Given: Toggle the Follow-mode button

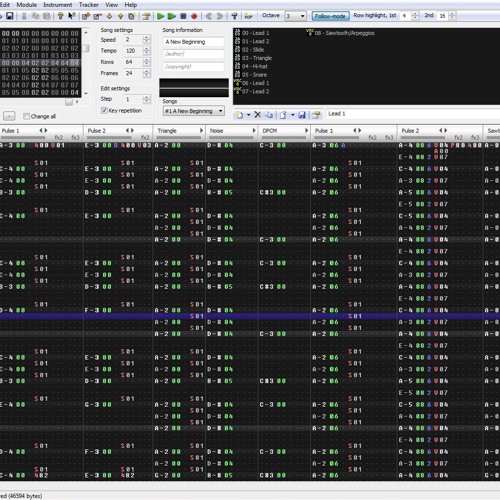Looking at the screenshot, I should coord(330,16).
